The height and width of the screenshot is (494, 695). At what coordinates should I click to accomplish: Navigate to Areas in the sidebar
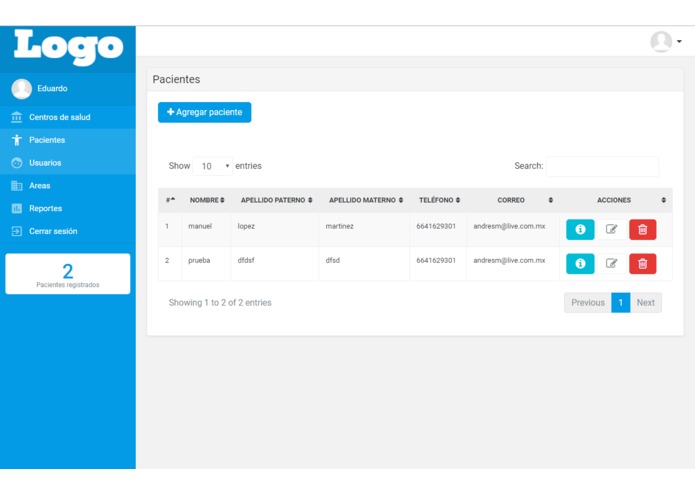click(68, 186)
